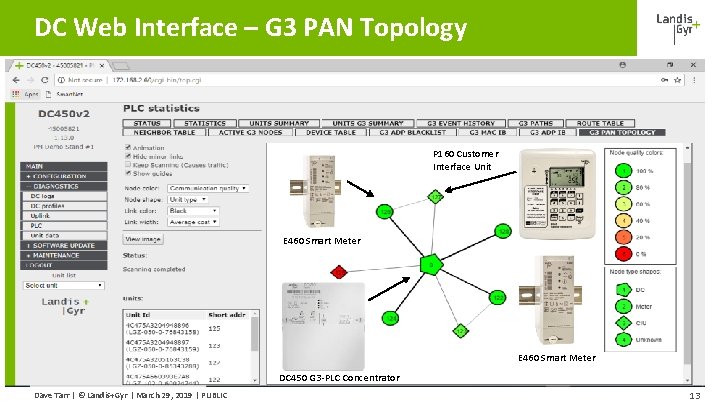
Task: Click the 40 % quality color swatch
Action: pyautogui.click(x=624, y=220)
